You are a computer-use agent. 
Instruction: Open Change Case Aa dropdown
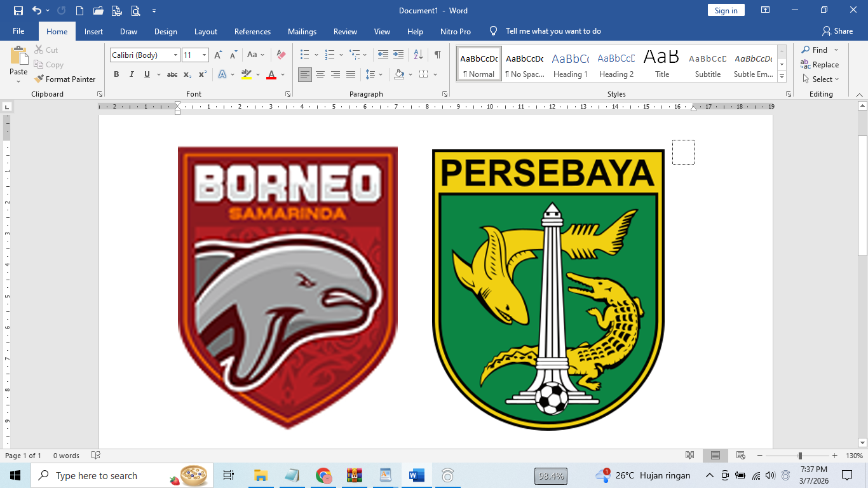(x=255, y=55)
